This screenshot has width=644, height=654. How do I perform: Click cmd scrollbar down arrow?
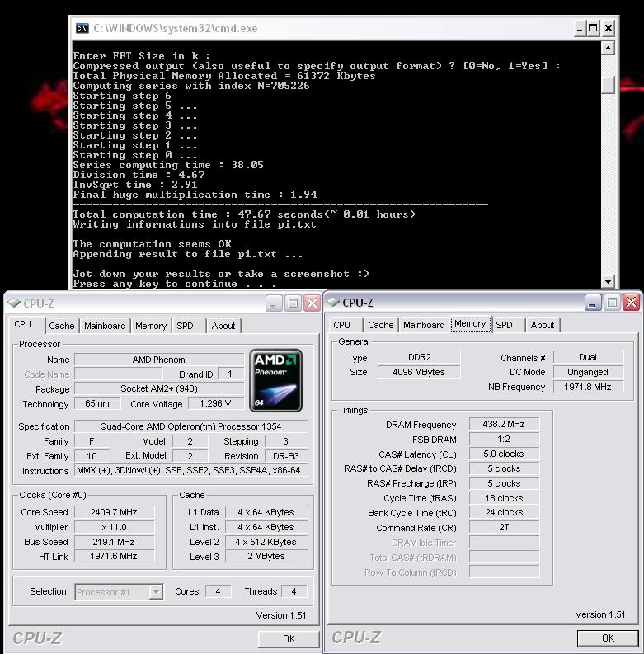(608, 281)
